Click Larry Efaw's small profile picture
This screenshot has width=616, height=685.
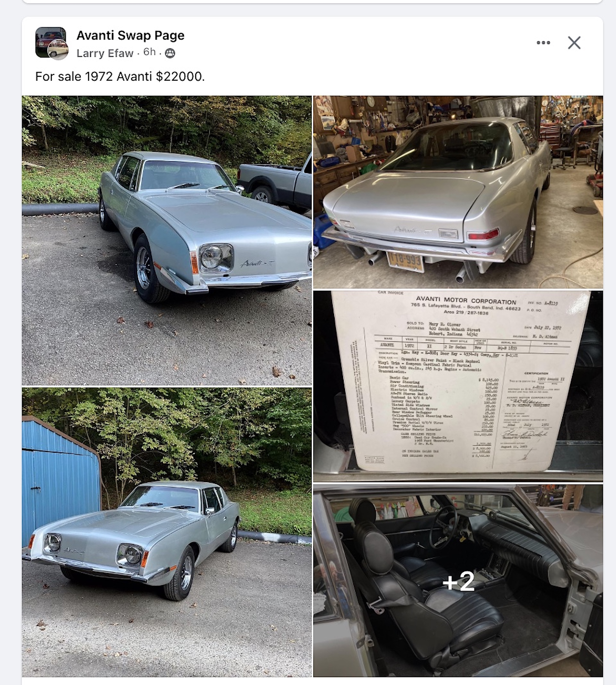click(x=58, y=50)
